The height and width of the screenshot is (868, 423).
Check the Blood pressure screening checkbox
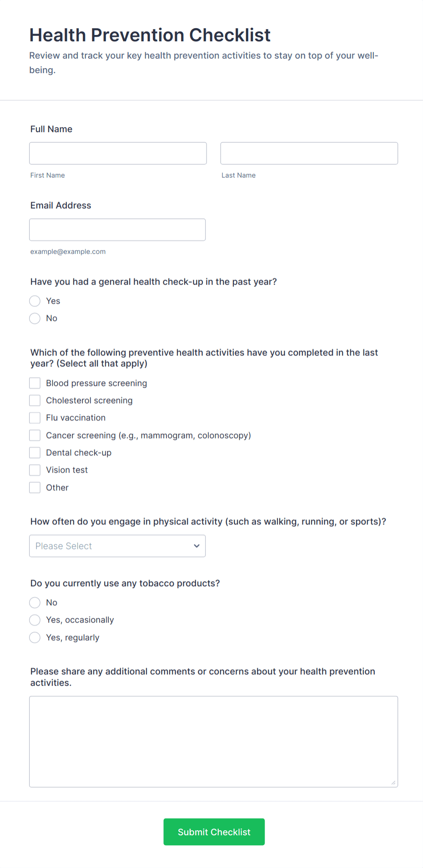tap(35, 383)
